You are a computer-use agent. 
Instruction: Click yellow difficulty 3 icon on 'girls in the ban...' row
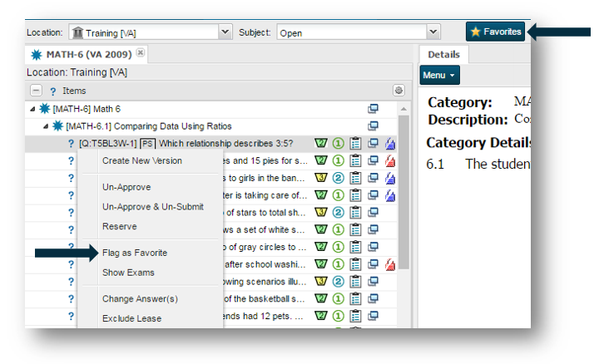click(320, 178)
